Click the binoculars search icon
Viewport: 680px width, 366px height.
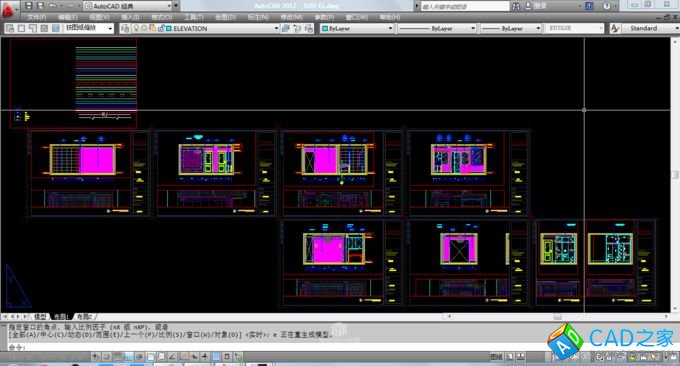click(x=516, y=6)
